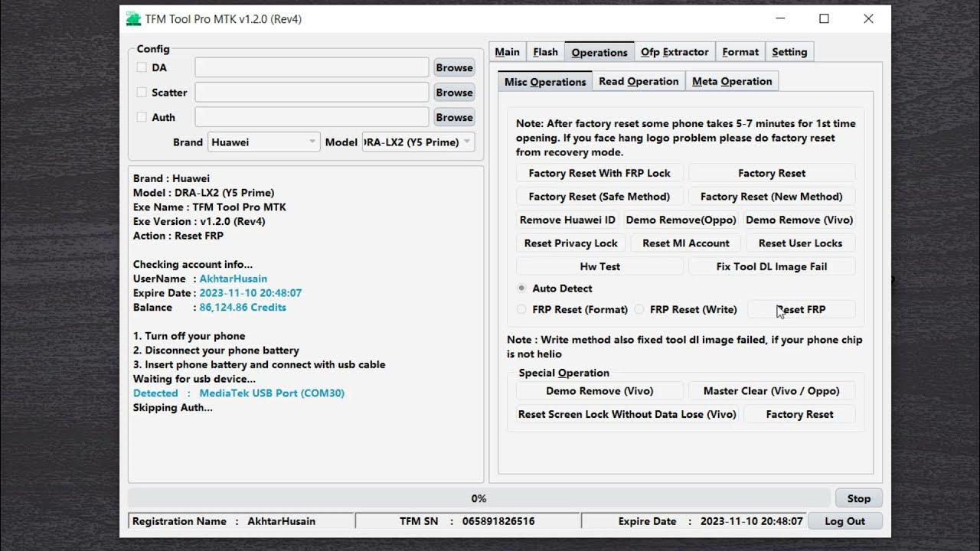Click the Skipping Auth... log line

[173, 408]
